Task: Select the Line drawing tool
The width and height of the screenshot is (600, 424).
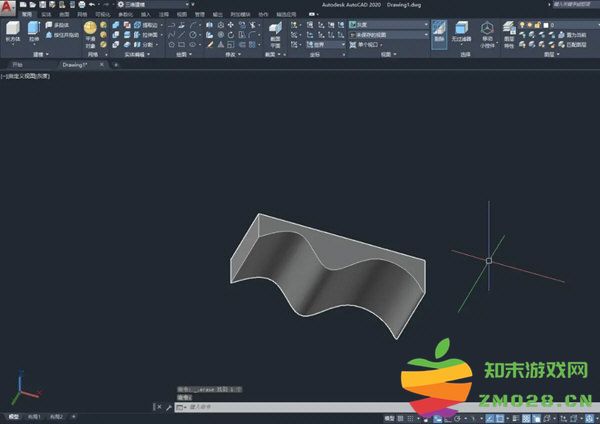Action: 182,35
